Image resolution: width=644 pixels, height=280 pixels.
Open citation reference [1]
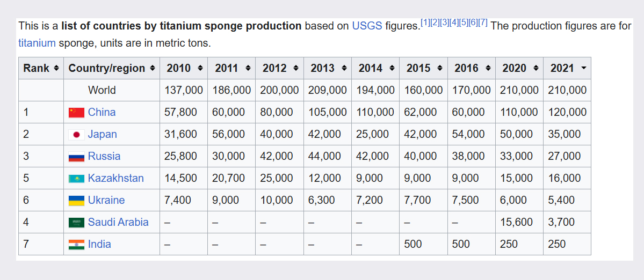[425, 23]
